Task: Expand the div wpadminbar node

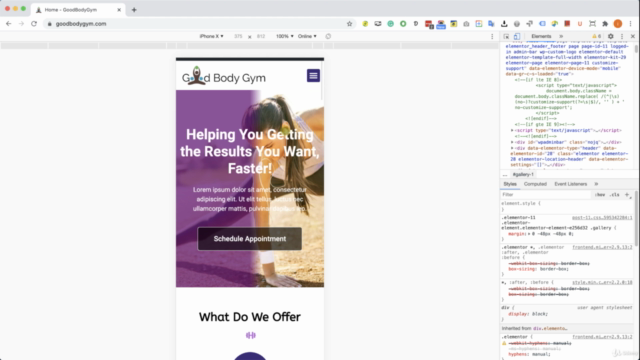Action: point(512,142)
